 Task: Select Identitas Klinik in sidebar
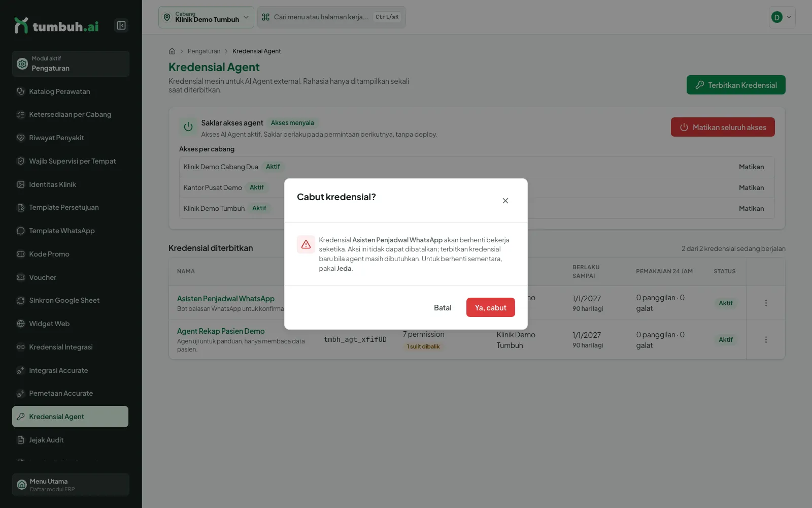tap(71, 184)
